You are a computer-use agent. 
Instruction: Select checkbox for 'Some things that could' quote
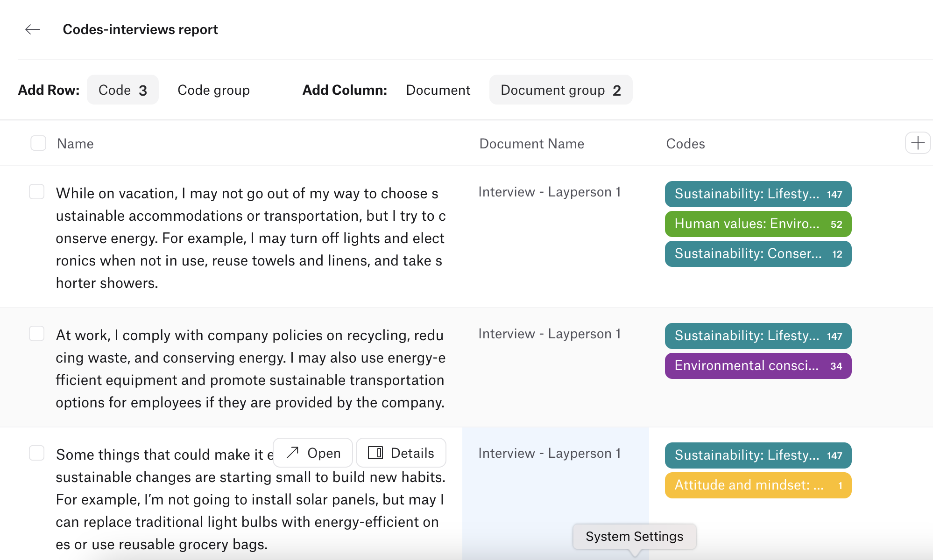point(37,453)
